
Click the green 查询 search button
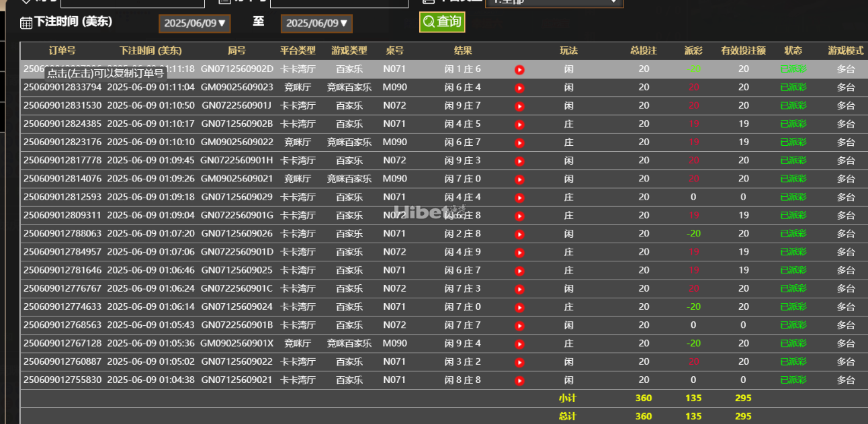point(441,22)
